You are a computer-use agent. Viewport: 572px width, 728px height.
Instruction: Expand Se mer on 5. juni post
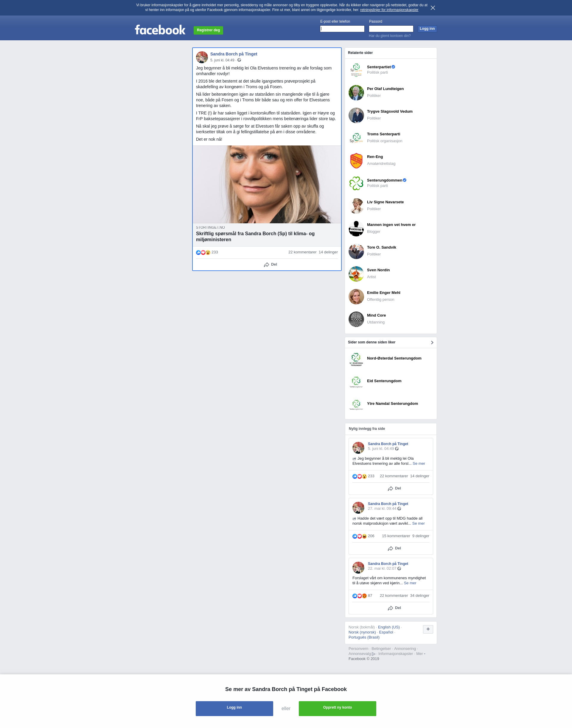coord(419,464)
